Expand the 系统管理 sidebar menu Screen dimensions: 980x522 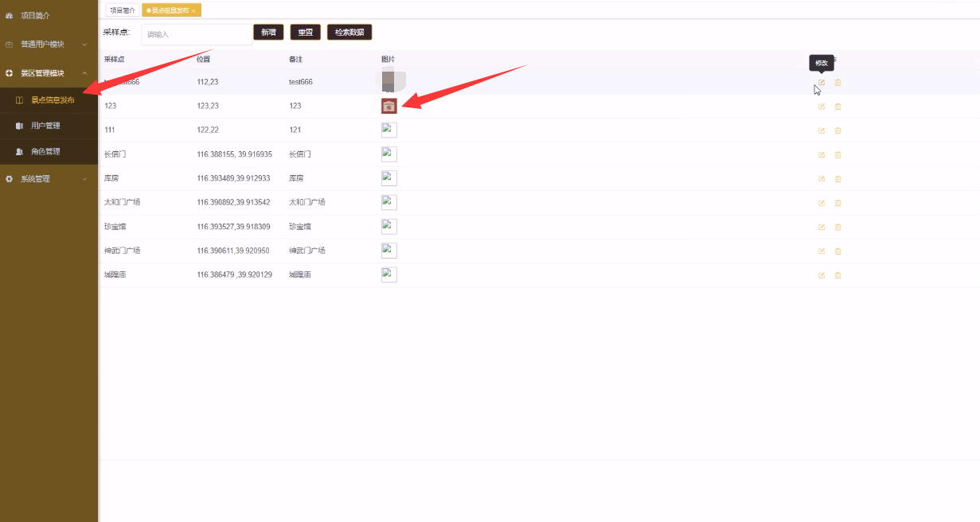(x=49, y=179)
